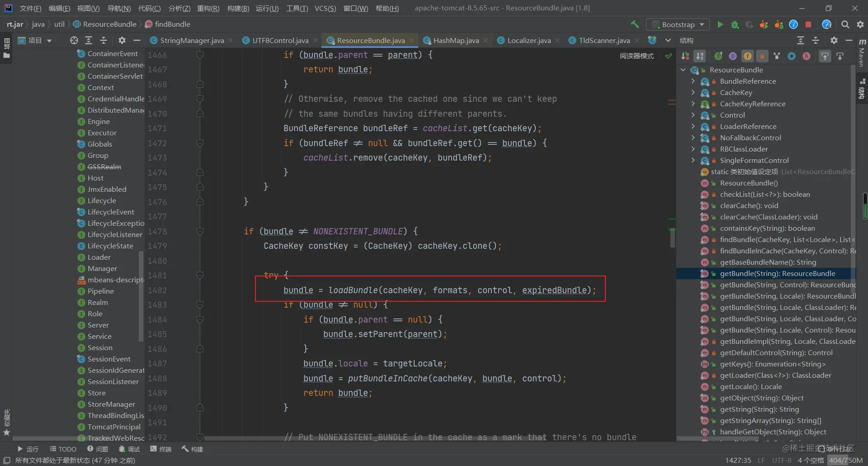The width and height of the screenshot is (868, 466).
Task: Open the 问题 problems tool window
Action: [98, 449]
